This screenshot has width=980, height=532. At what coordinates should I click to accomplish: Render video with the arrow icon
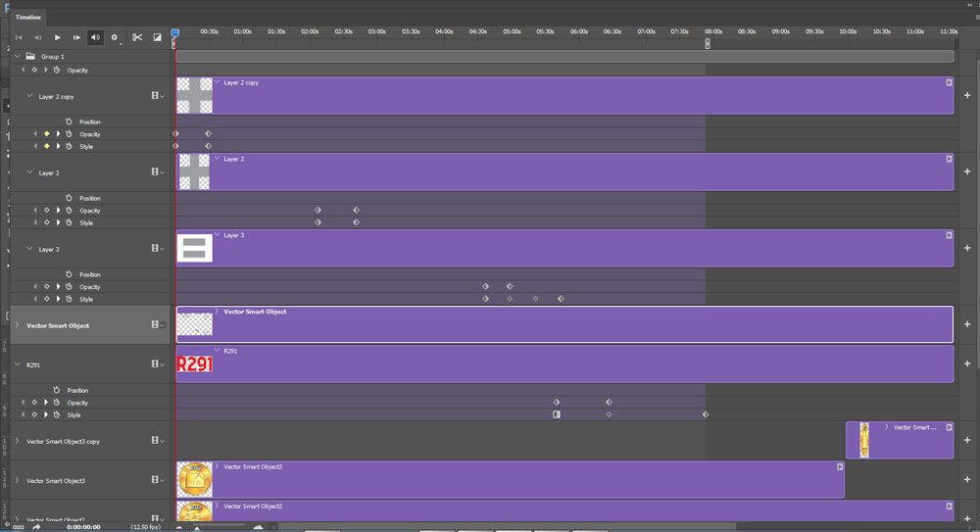[36, 527]
